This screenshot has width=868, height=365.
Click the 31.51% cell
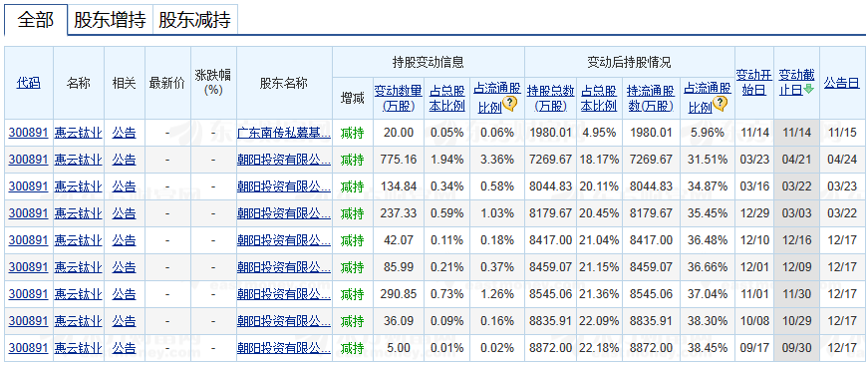click(x=708, y=161)
